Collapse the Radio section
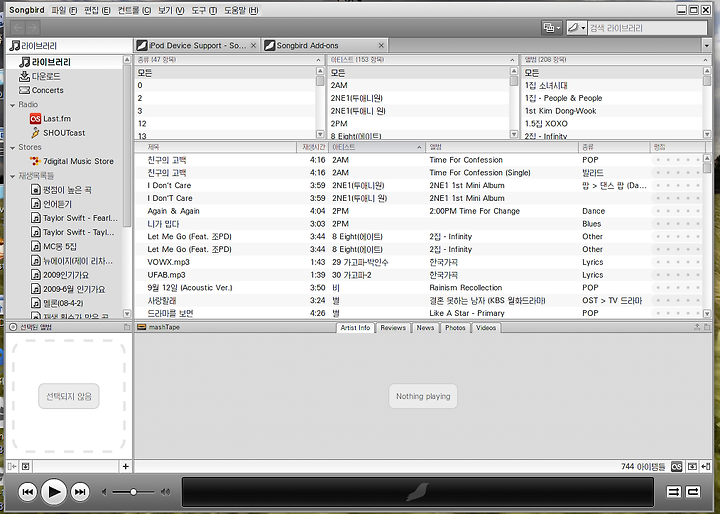 pos(12,105)
